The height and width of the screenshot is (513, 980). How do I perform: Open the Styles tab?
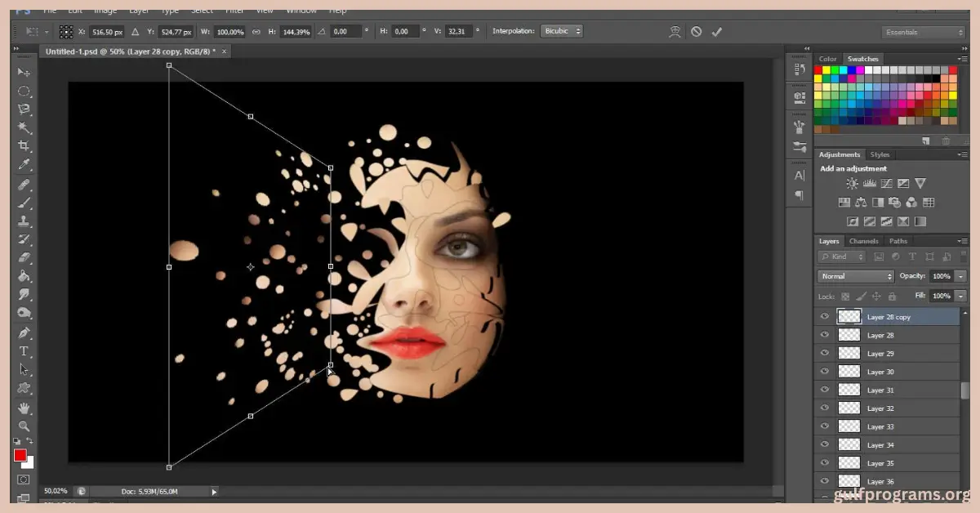click(x=880, y=154)
